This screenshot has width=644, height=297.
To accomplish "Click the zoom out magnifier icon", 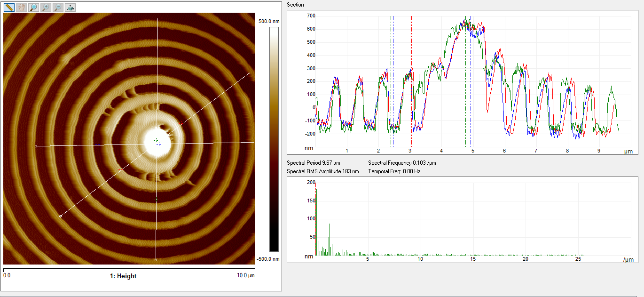I will click(58, 8).
